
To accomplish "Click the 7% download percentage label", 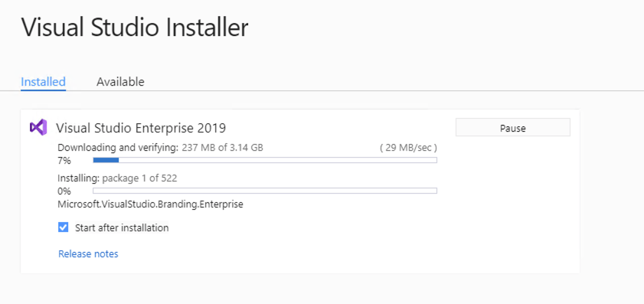I will 64,161.
